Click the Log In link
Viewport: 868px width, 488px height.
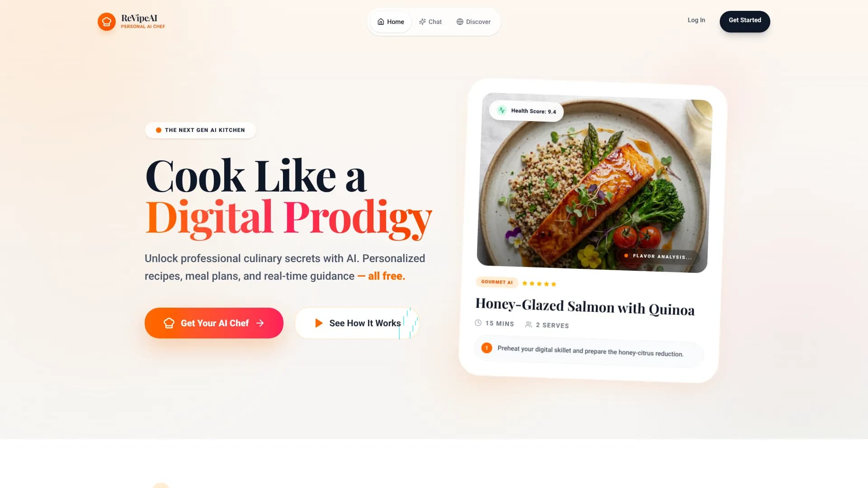point(696,20)
